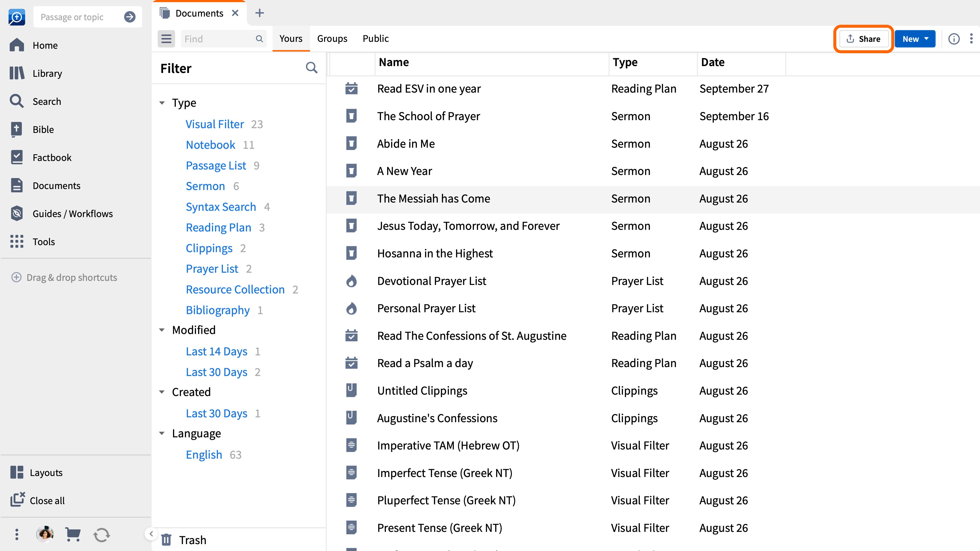Image resolution: width=980 pixels, height=551 pixels.
Task: Select the Documents panel tab
Action: 199,13
